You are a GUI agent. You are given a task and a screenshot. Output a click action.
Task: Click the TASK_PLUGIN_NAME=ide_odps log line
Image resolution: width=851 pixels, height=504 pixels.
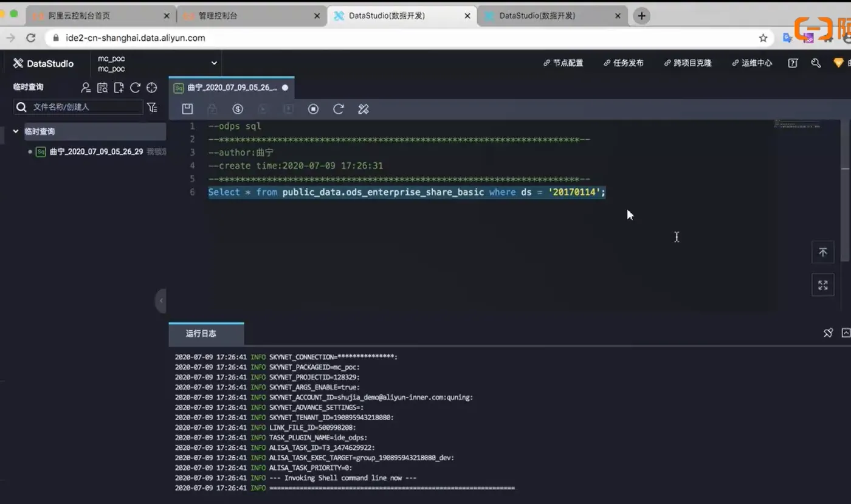[x=271, y=437]
